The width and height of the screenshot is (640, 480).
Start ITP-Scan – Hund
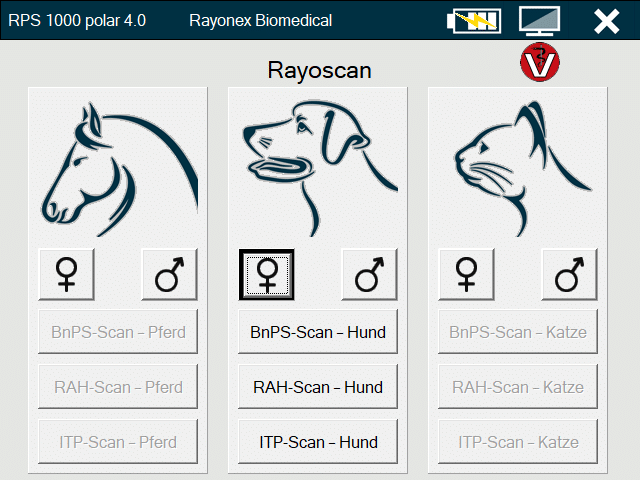(318, 442)
